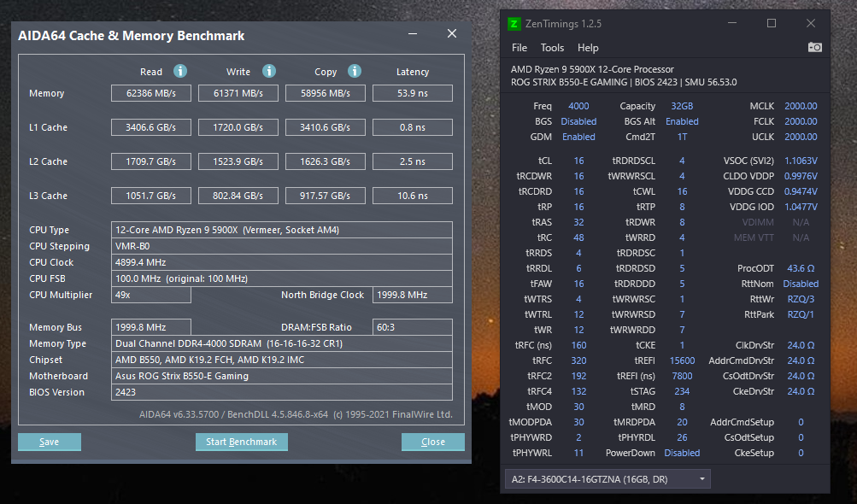Click Start Benchmark in AIDA64
The width and height of the screenshot is (857, 504).
(x=242, y=442)
